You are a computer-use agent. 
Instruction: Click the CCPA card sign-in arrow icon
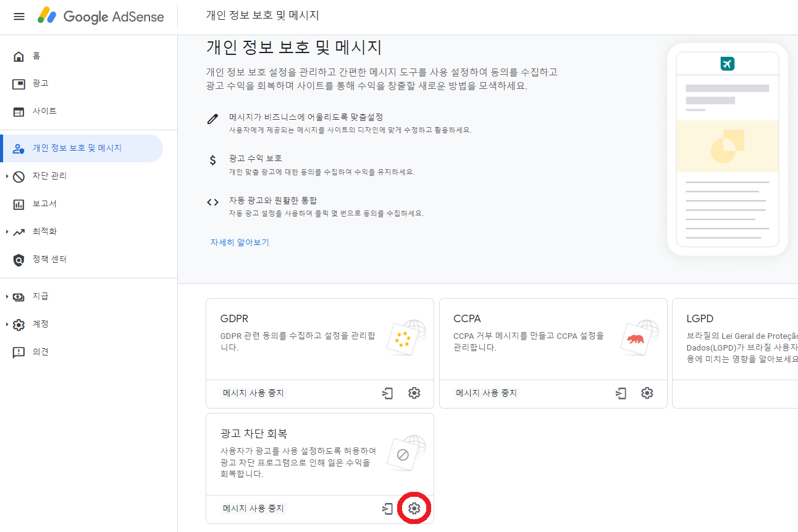tap(621, 393)
